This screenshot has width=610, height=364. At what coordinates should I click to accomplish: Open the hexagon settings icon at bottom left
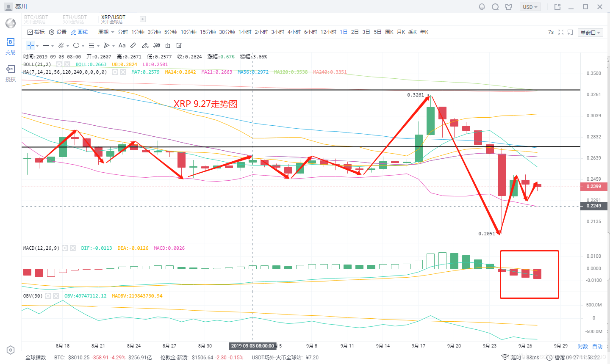click(x=11, y=350)
